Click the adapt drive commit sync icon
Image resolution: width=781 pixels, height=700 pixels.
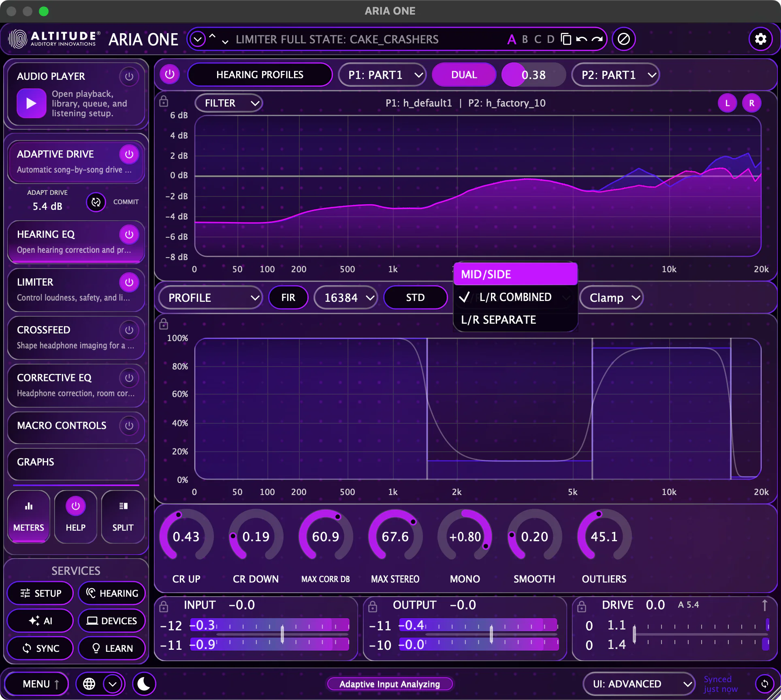96,202
